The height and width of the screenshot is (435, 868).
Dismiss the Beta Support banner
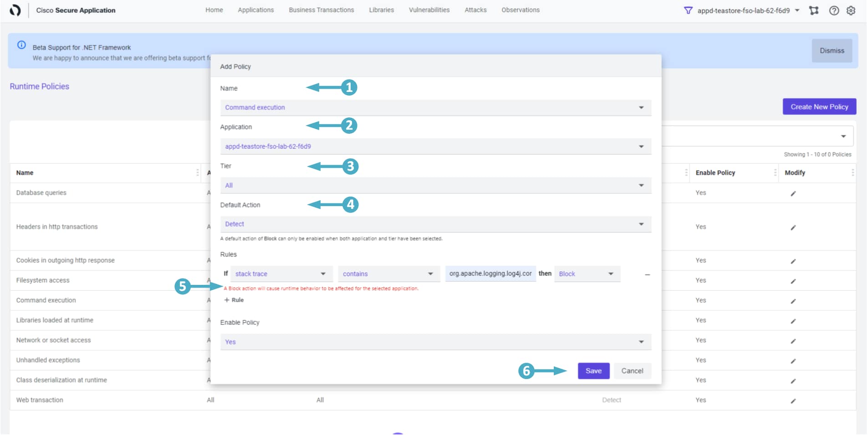[832, 51]
